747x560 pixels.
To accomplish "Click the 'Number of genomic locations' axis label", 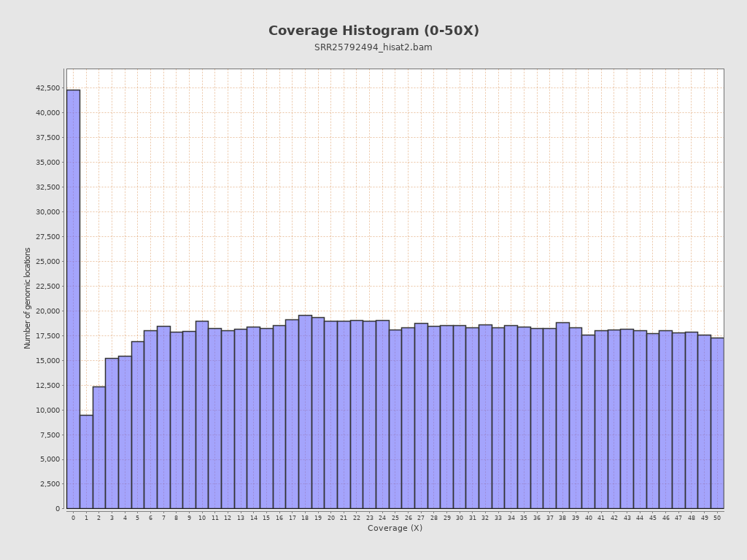I will [28, 297].
